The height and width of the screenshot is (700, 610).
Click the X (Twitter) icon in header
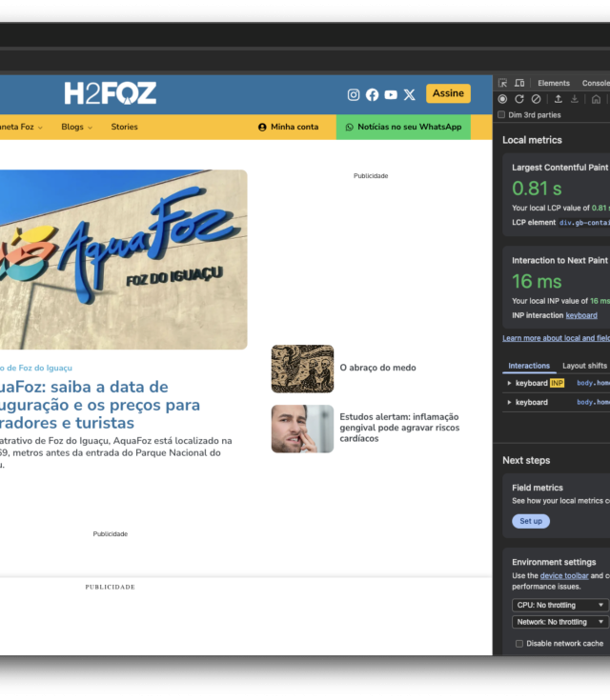pyautogui.click(x=410, y=94)
